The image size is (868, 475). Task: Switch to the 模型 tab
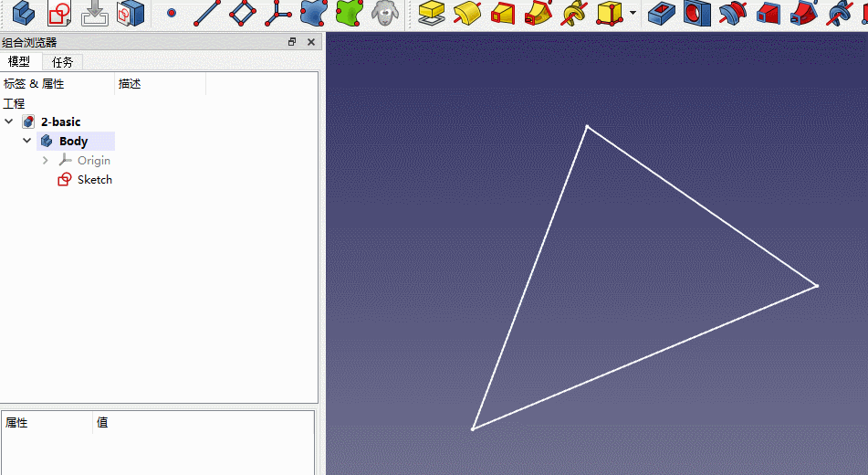(x=19, y=62)
